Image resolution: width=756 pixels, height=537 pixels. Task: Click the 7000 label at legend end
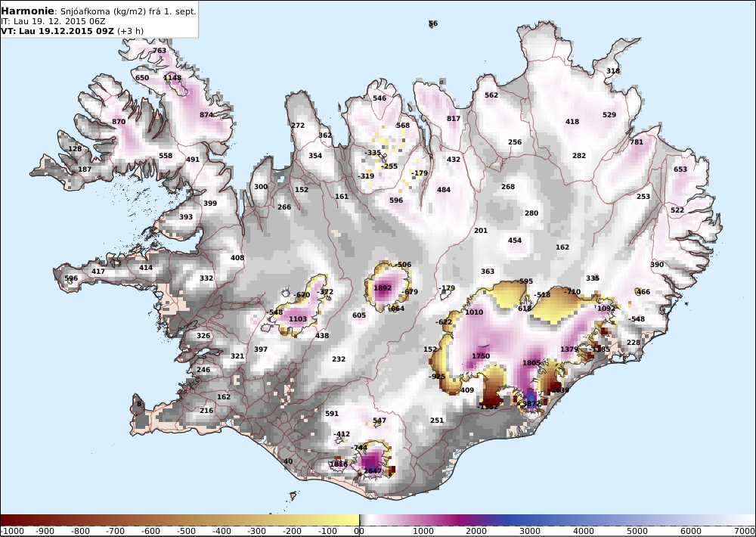744,531
